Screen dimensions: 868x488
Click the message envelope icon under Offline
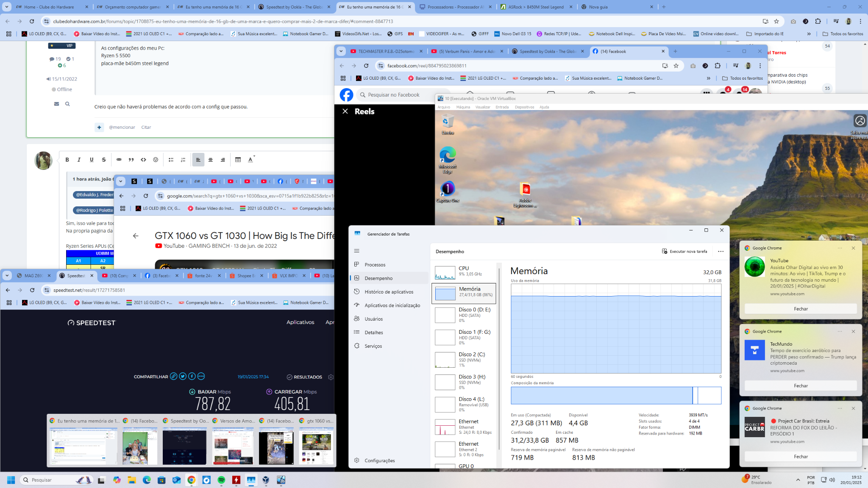click(x=56, y=104)
